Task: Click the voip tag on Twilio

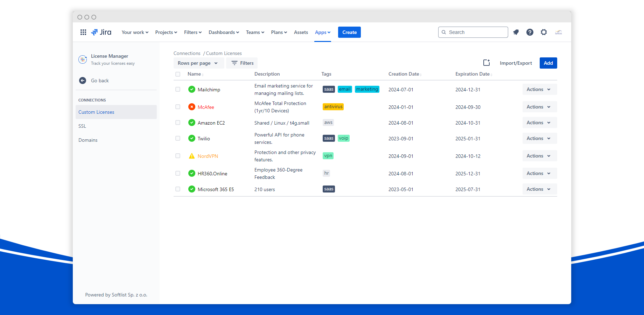Action: point(344,138)
